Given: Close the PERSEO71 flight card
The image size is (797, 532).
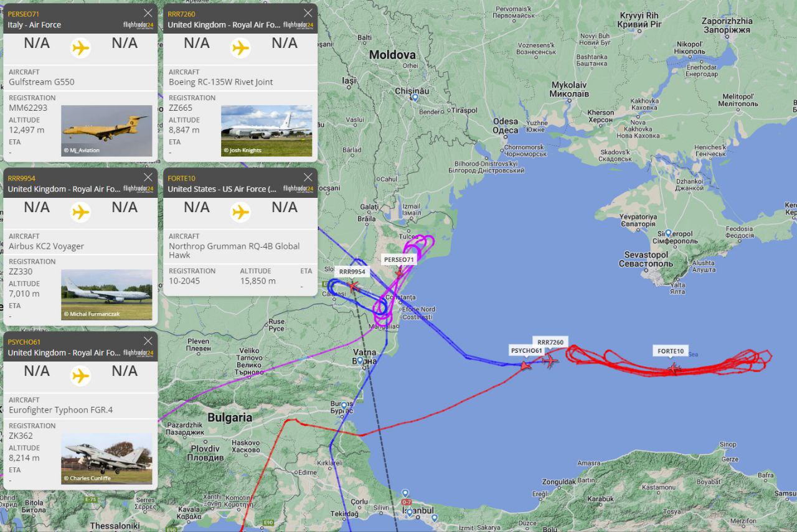Looking at the screenshot, I should 148,13.
